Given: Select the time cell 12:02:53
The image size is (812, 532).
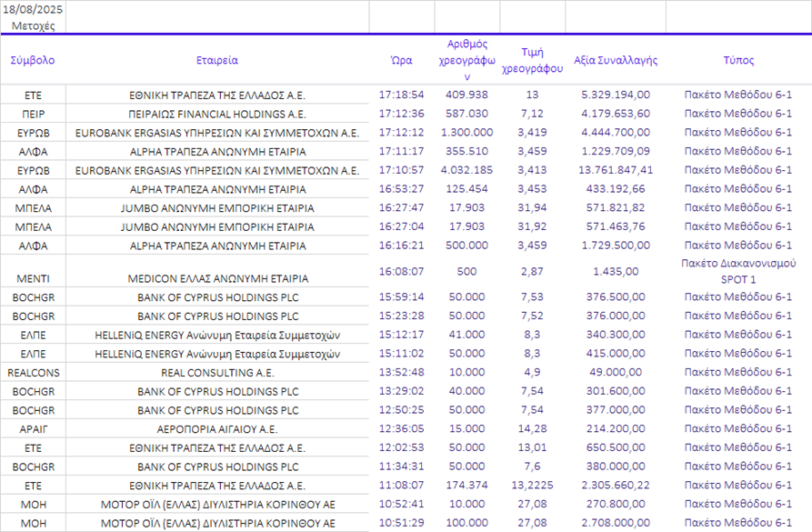Looking at the screenshot, I should (401, 447).
